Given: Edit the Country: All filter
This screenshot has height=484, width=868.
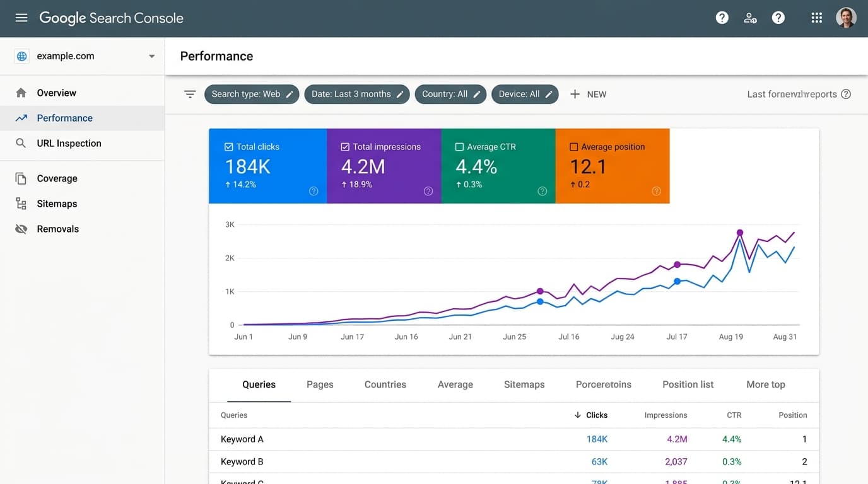Looking at the screenshot, I should pyautogui.click(x=450, y=94).
